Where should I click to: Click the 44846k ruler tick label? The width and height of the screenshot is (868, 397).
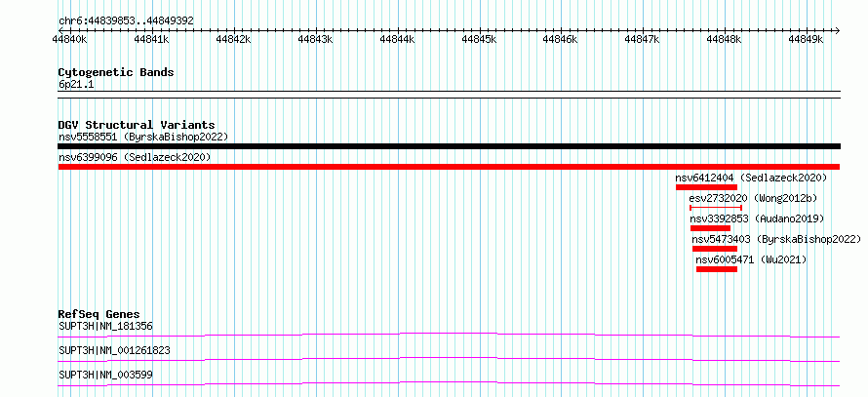pyautogui.click(x=560, y=39)
